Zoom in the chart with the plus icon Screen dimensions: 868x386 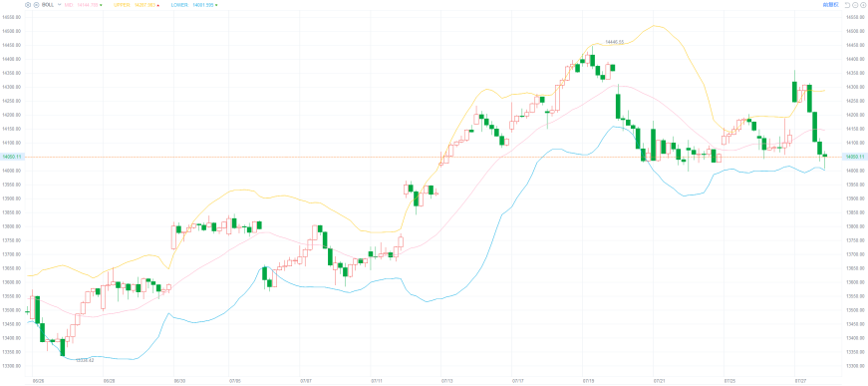coord(863,5)
